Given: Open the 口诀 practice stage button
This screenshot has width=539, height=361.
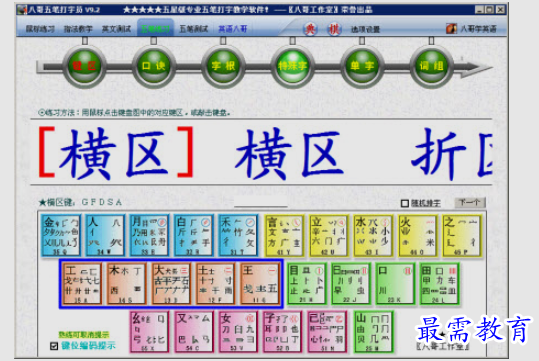Looking at the screenshot, I should pyautogui.click(x=154, y=66).
